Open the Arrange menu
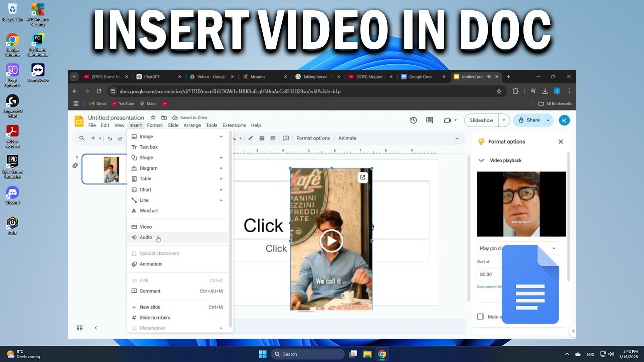Image resolution: width=644 pixels, height=362 pixels. point(192,125)
